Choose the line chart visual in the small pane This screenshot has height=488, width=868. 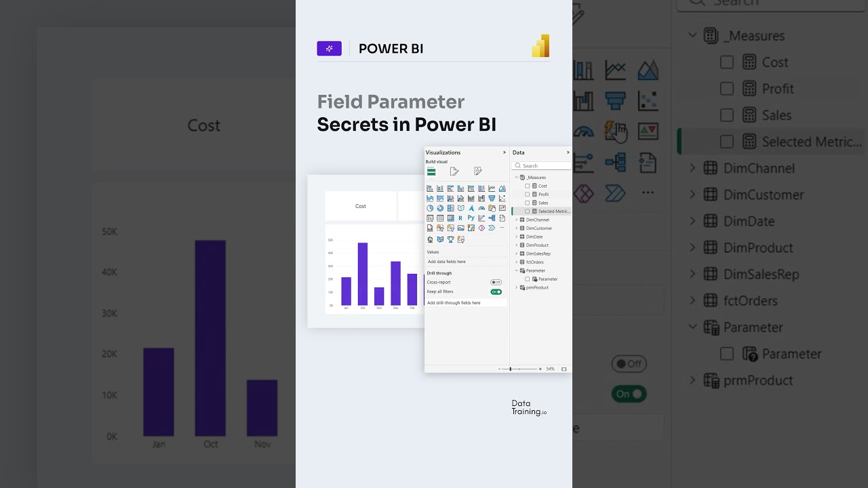[492, 188]
